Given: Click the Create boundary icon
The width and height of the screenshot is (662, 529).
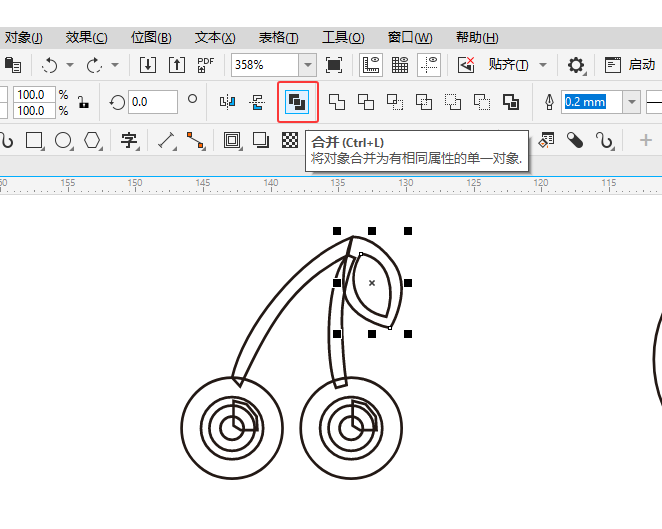Looking at the screenshot, I should [x=511, y=102].
